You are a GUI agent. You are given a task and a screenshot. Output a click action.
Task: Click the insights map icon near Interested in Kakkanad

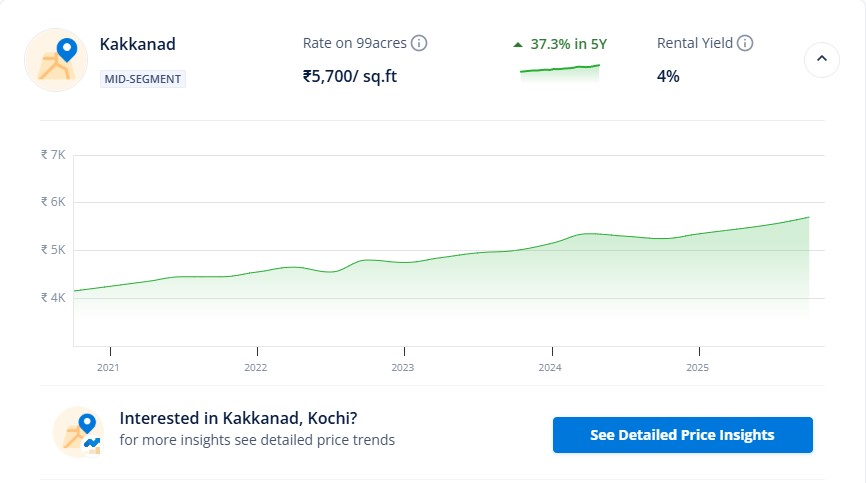click(80, 432)
